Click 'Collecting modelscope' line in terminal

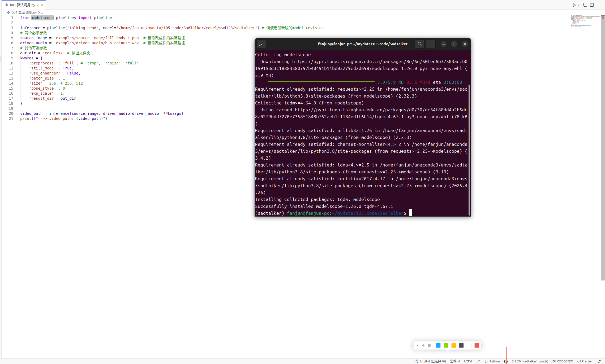(x=283, y=55)
